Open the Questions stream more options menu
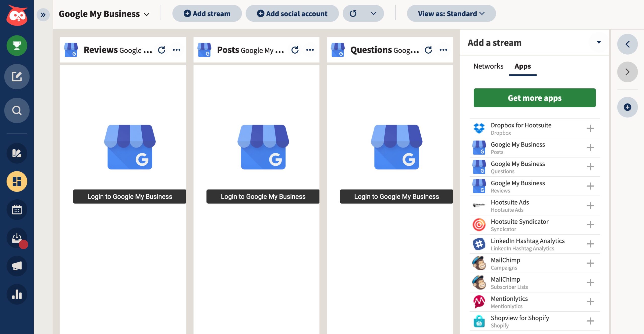The height and width of the screenshot is (334, 644). point(443,50)
